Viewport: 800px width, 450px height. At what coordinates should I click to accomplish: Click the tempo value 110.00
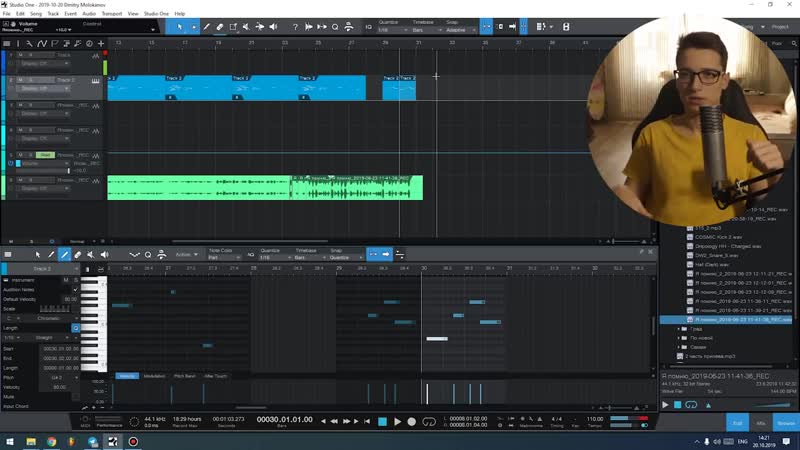click(x=595, y=419)
